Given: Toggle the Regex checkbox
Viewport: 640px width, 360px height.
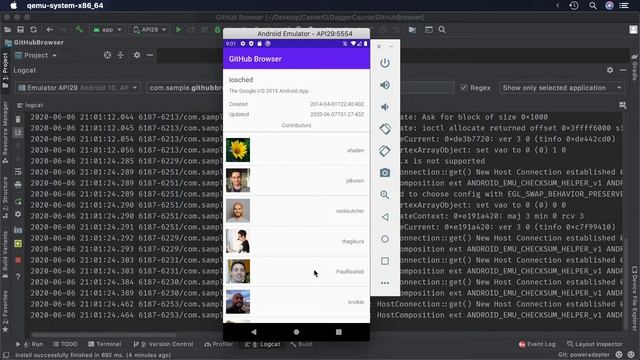Looking at the screenshot, I should [x=464, y=88].
